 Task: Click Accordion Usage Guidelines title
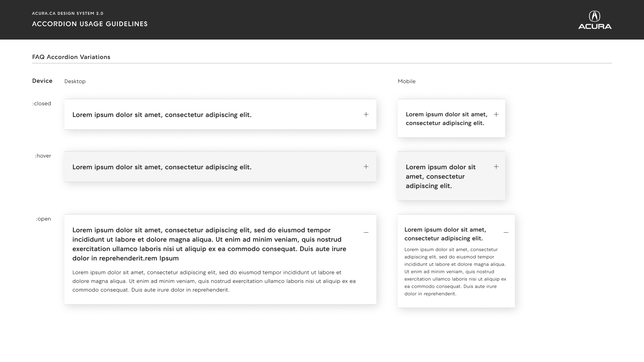pos(90,24)
